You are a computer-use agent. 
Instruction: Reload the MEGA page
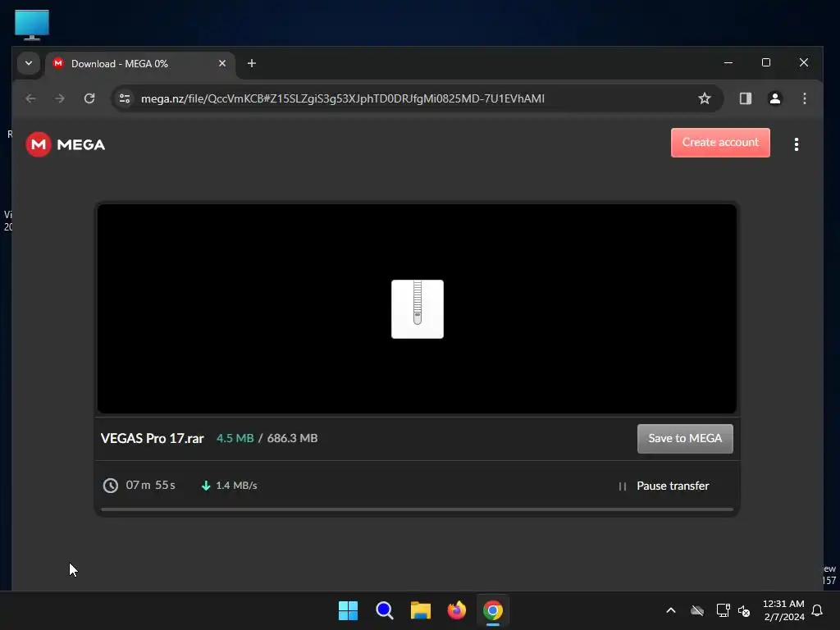89,98
